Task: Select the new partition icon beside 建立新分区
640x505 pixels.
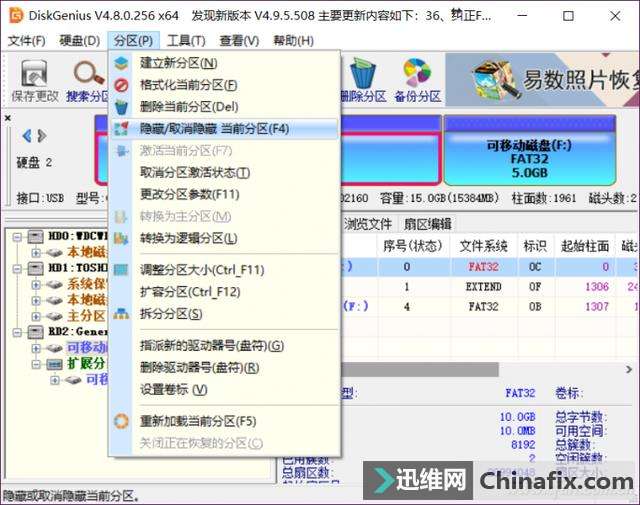Action: (121, 63)
